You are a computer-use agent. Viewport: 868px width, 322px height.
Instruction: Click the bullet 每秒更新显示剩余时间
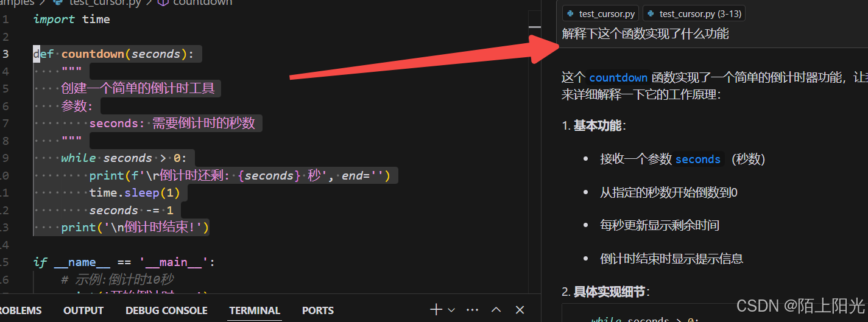point(659,225)
